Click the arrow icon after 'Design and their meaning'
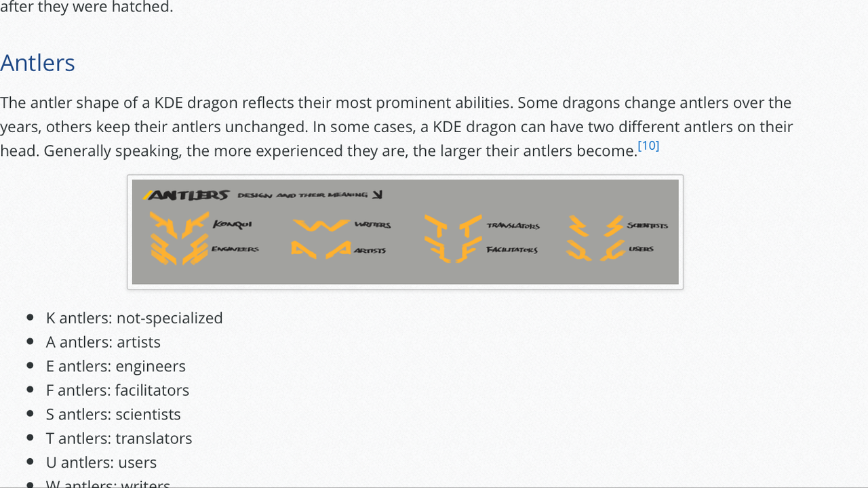The height and width of the screenshot is (488, 868). 377,195
